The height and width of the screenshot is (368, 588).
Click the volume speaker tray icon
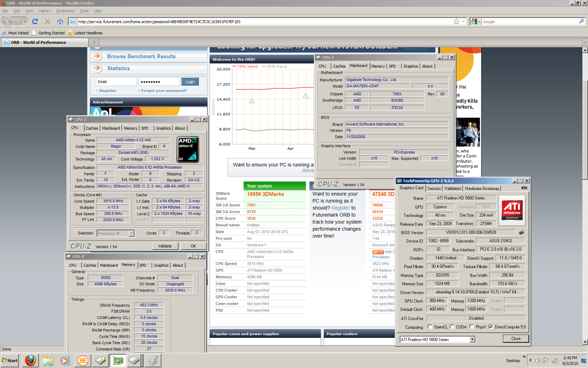coord(538,361)
